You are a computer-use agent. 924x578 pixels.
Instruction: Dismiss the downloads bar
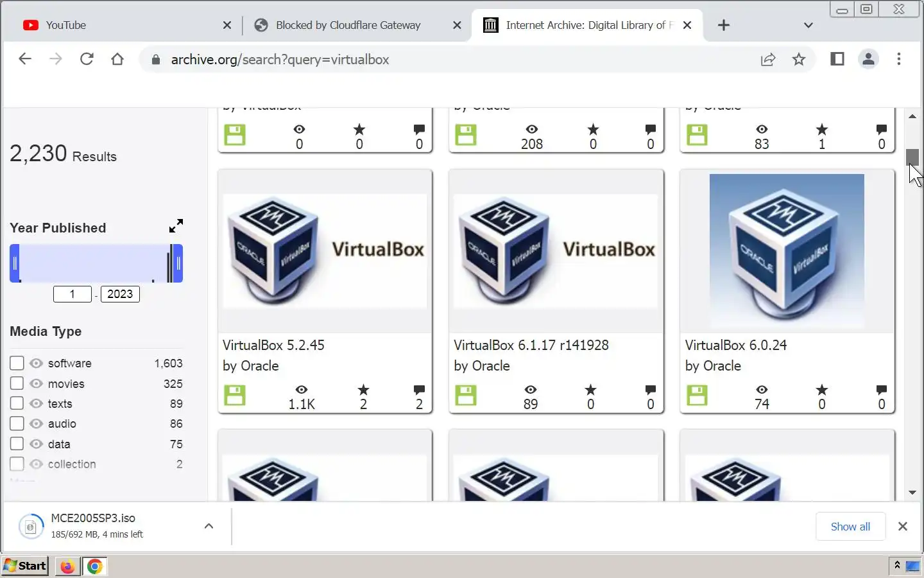point(903,526)
